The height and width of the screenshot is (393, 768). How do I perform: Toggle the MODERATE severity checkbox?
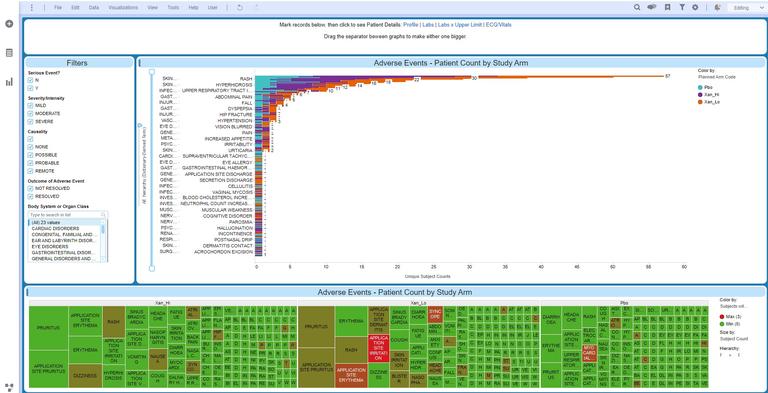point(30,113)
